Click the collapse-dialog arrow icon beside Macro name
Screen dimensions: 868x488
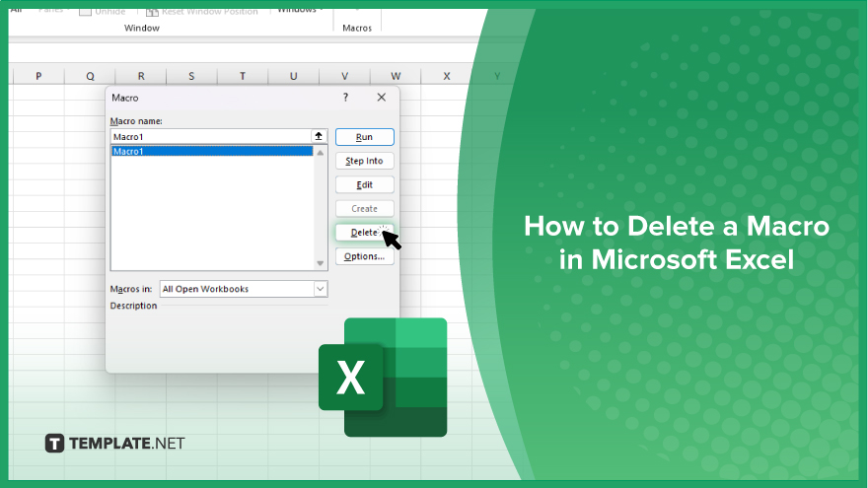coord(319,136)
